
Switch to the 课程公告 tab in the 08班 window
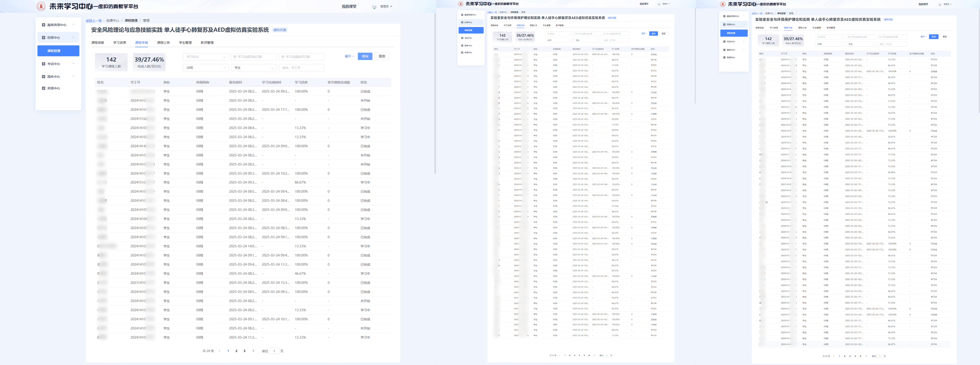point(163,43)
